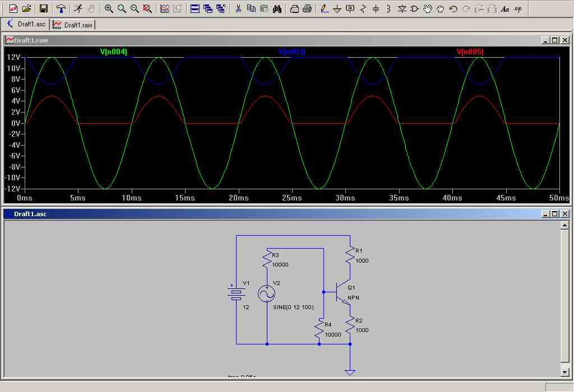The image size is (574, 392).
Task: Maximize the Draft1.asc schematic window
Action: click(x=555, y=214)
